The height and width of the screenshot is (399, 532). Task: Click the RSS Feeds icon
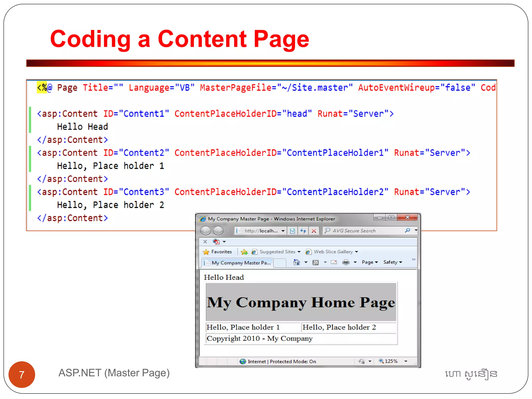tap(316, 262)
